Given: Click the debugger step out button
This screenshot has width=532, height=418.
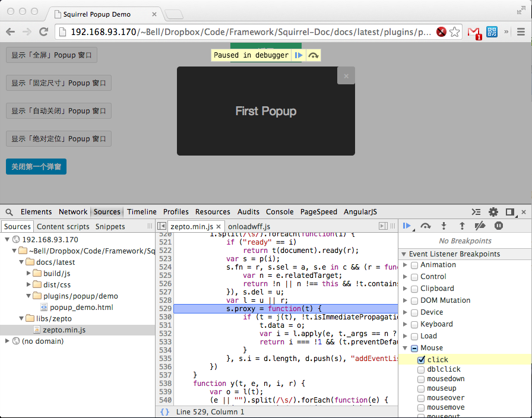Looking at the screenshot, I should (x=462, y=226).
